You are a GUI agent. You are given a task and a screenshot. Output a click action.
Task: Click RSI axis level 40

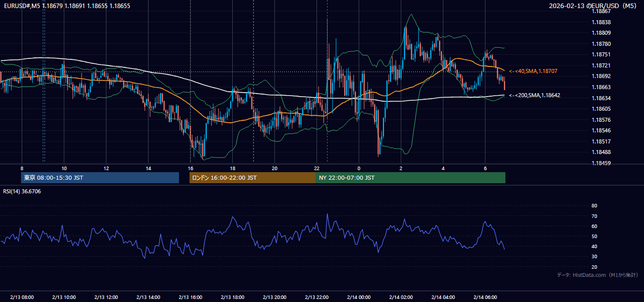[594, 246]
